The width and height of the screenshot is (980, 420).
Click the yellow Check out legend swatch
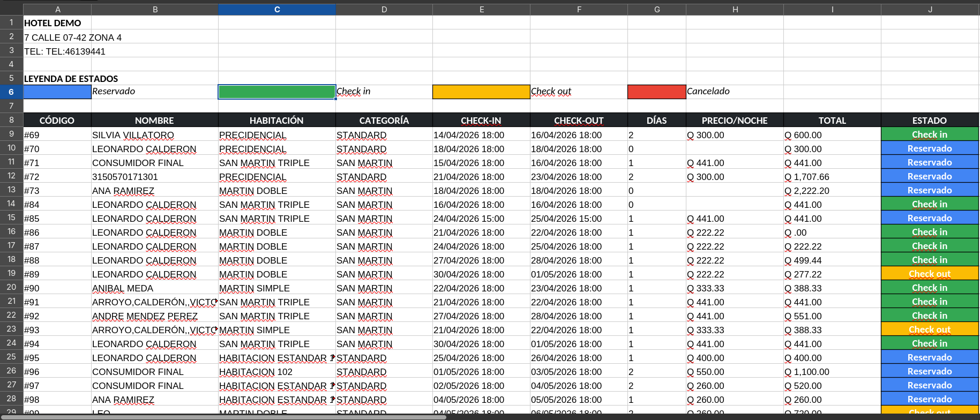[x=481, y=92]
